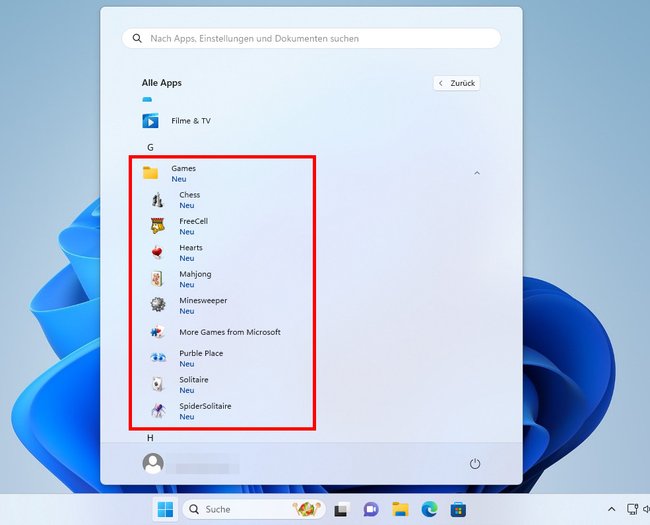Click the Hearts label text
Screen dimensions: 650x525
tap(191, 248)
